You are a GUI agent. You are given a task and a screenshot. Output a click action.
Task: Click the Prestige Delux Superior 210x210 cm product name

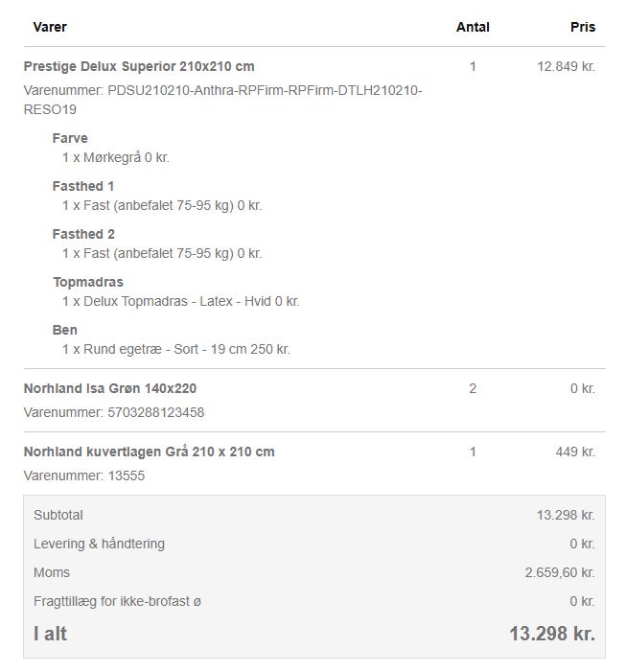point(139,66)
